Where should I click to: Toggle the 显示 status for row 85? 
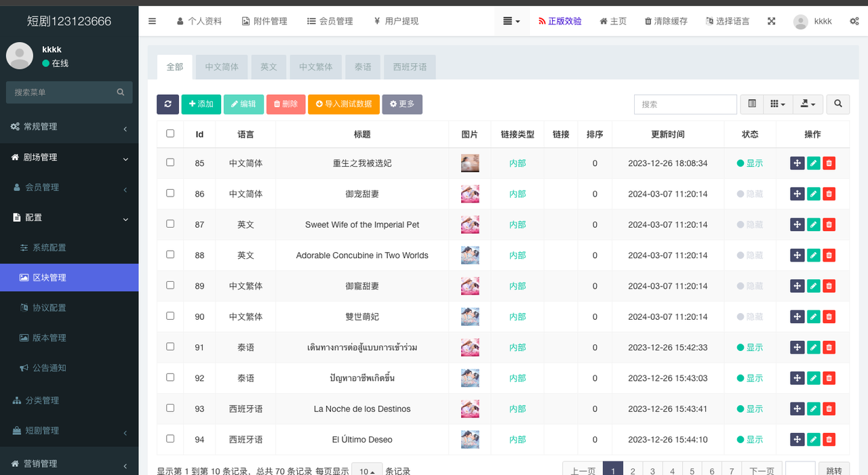coord(750,163)
